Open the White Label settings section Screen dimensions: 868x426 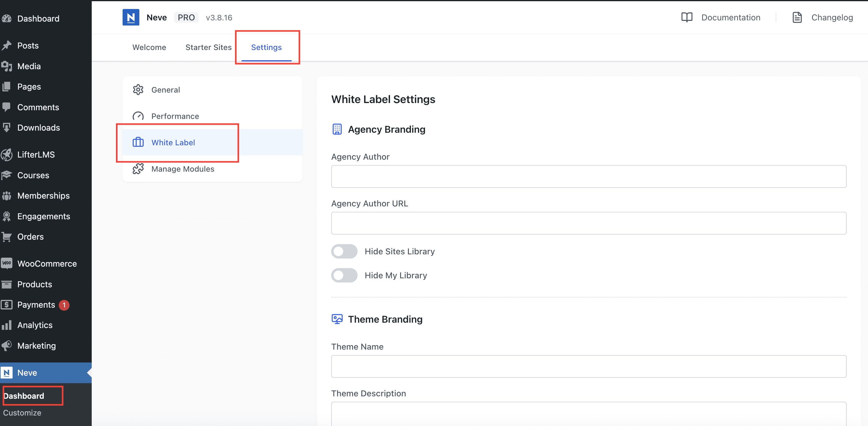[x=173, y=142]
